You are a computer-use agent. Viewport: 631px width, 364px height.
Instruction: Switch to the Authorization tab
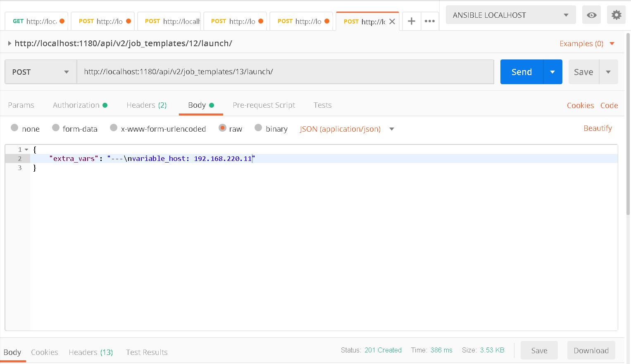[80, 105]
